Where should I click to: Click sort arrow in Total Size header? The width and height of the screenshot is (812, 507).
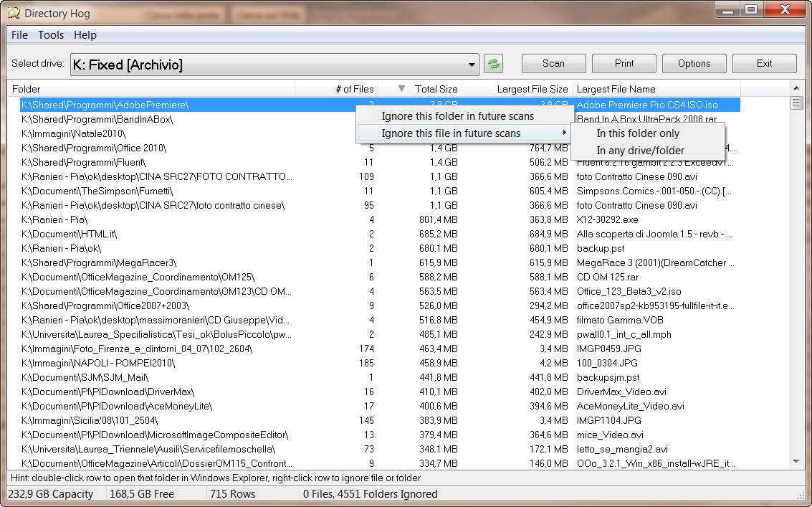pos(401,89)
